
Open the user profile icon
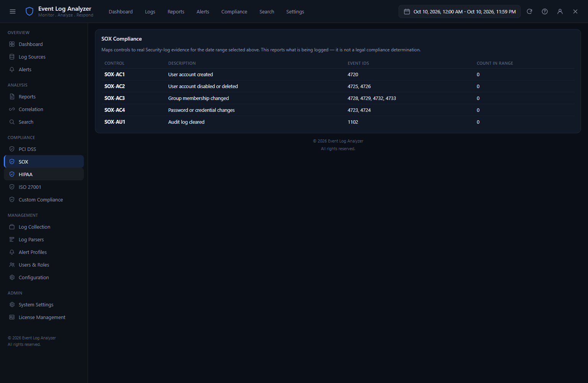point(560,11)
